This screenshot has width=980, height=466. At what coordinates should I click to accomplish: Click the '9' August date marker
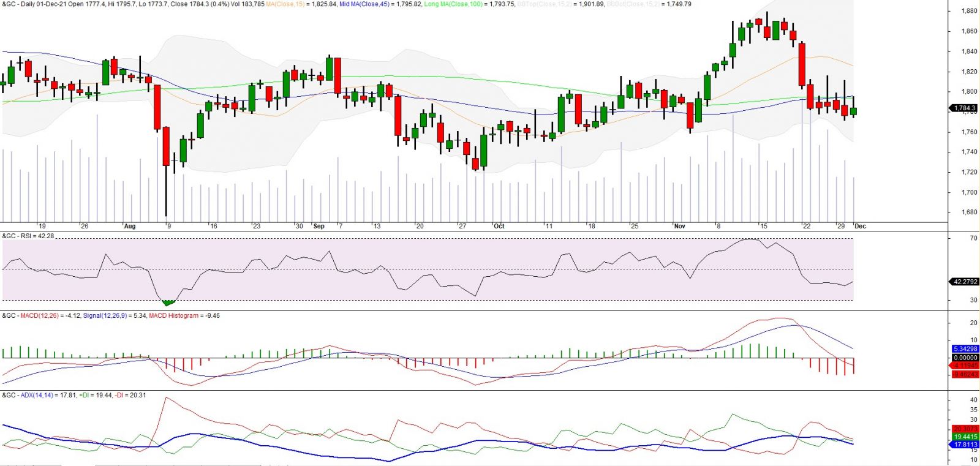pos(170,226)
